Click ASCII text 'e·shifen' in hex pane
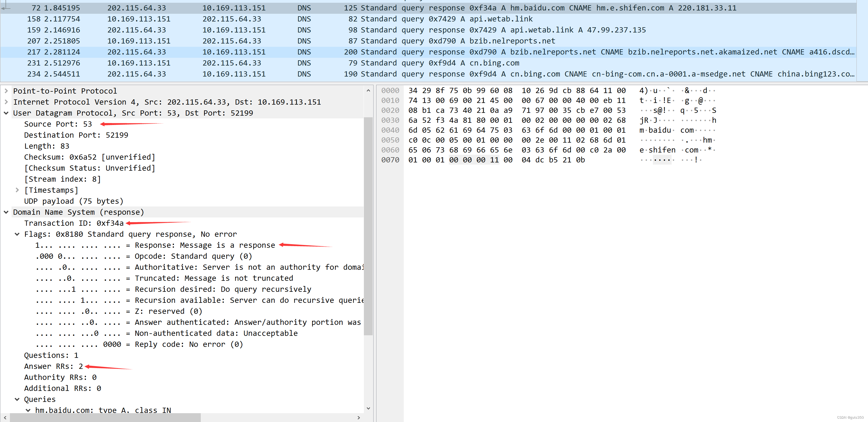This screenshot has width=868, height=422. pyautogui.click(x=657, y=150)
